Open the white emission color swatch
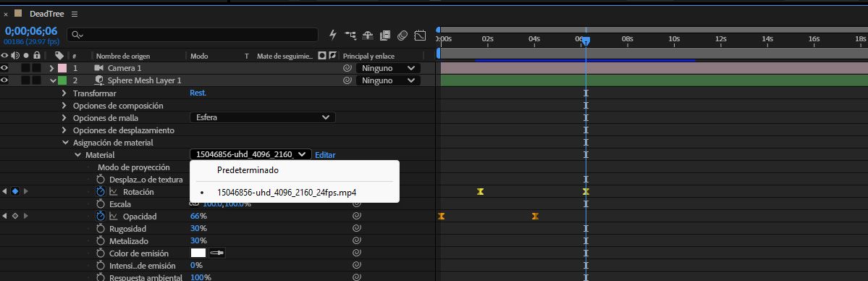The width and height of the screenshot is (868, 281). click(x=198, y=253)
